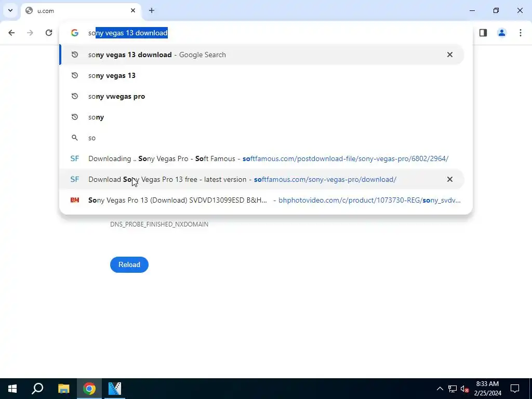Show hidden system tray icons
Image resolution: width=532 pixels, height=399 pixels.
[x=440, y=389]
